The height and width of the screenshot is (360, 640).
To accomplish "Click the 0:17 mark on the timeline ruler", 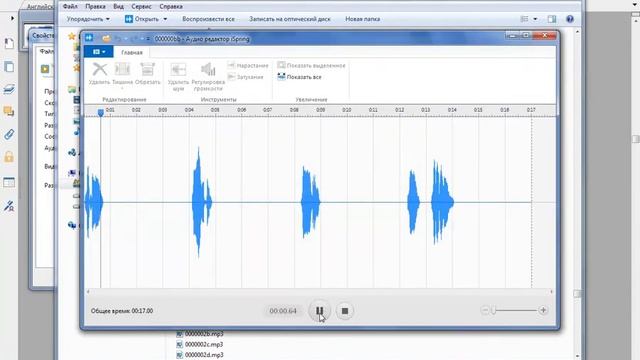I will [531, 110].
